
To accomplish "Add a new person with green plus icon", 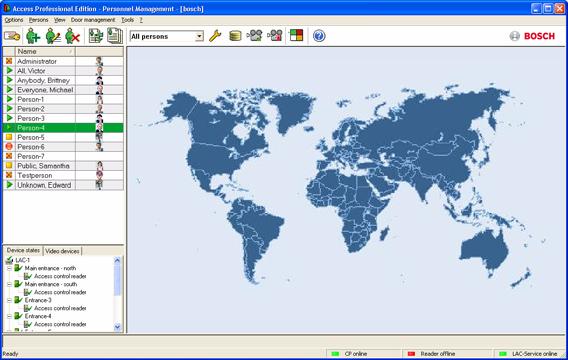I will coord(33,36).
